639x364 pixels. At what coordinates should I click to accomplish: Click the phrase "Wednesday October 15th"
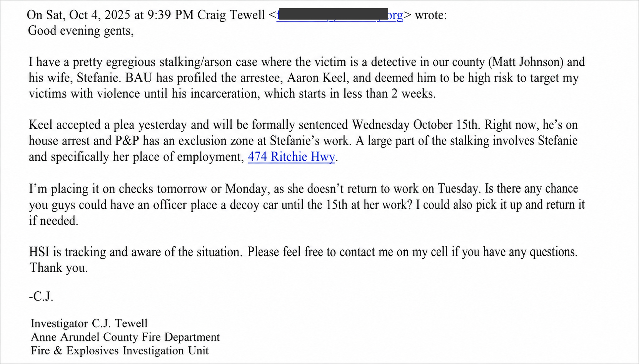(x=416, y=125)
